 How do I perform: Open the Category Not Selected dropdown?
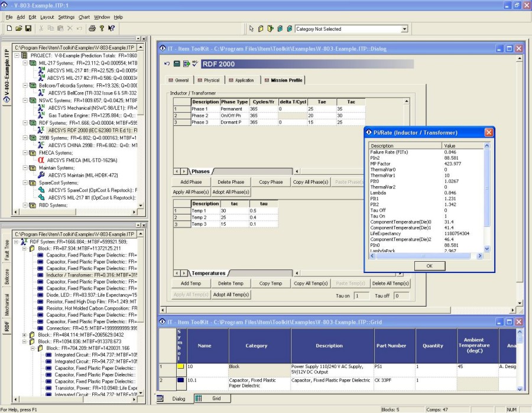[404, 29]
